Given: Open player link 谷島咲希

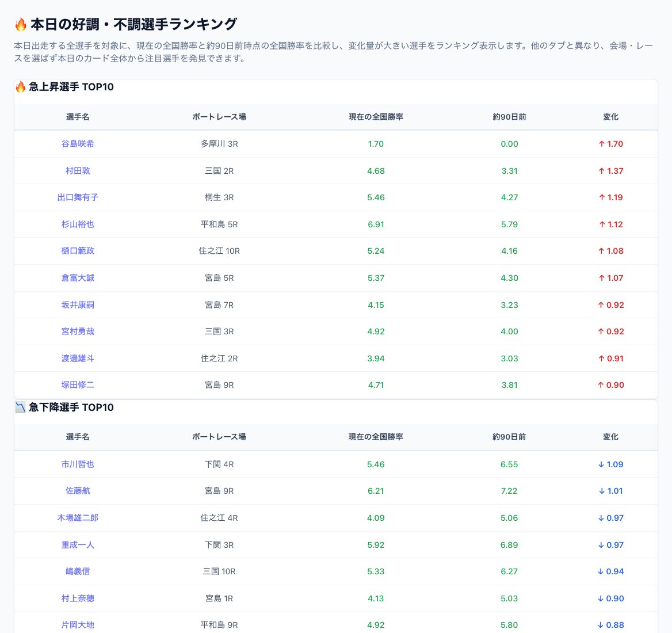Looking at the screenshot, I should pos(78,144).
